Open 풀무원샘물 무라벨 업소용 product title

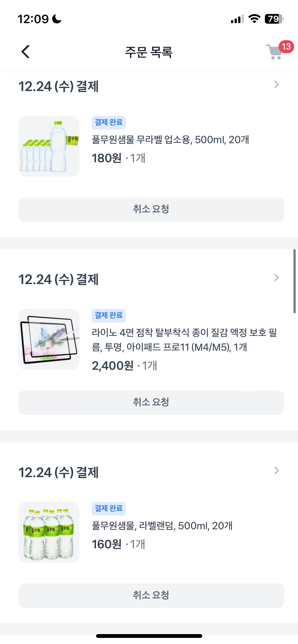pos(170,140)
